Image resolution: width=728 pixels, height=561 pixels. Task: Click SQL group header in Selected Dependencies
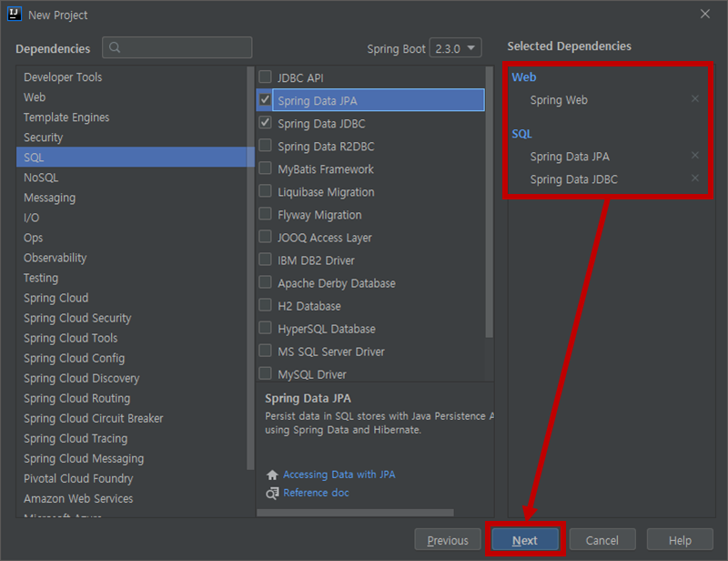click(x=521, y=134)
